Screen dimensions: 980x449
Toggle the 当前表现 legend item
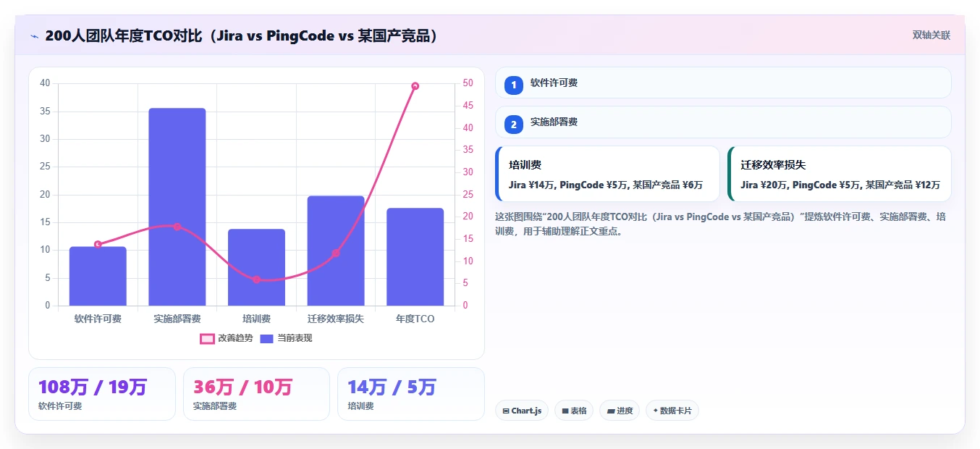286,338
